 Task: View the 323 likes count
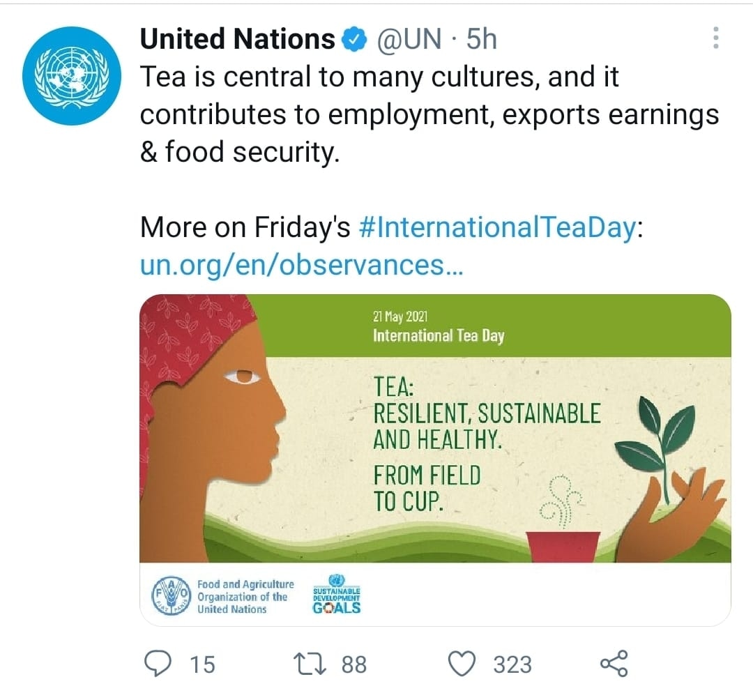point(512,664)
